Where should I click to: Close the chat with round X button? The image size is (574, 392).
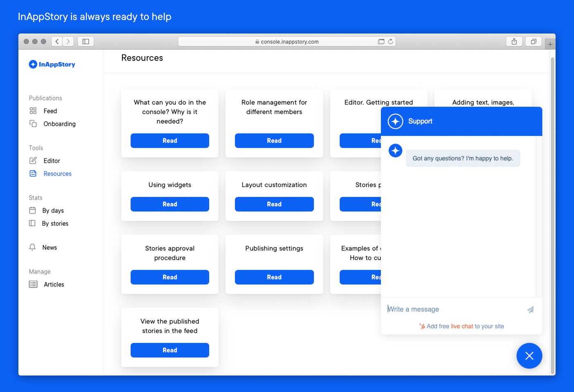tap(529, 356)
